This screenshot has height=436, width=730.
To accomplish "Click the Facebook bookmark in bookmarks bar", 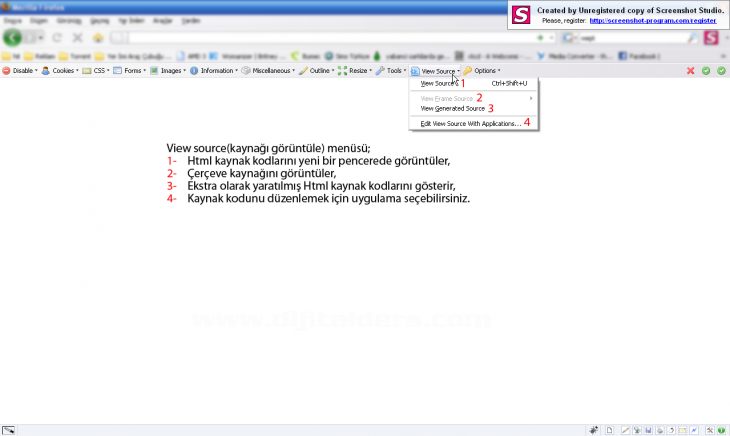I will click(642, 56).
